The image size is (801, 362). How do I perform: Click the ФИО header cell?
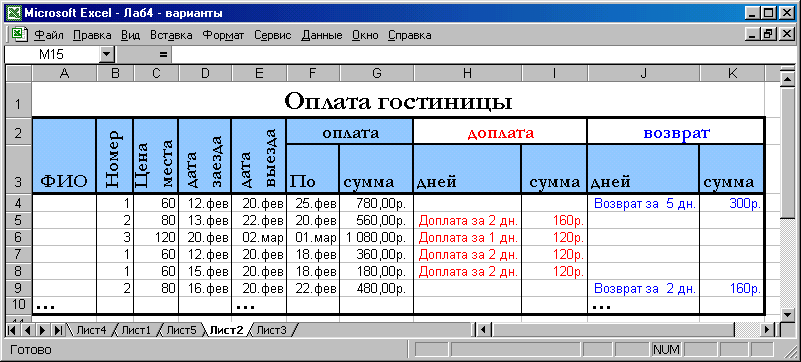64,156
